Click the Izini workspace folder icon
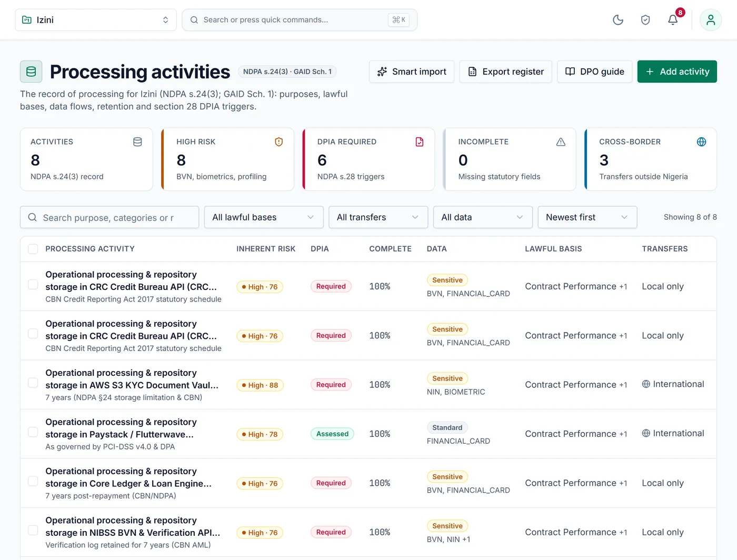Screen dimensions: 737x560 click(x=27, y=20)
